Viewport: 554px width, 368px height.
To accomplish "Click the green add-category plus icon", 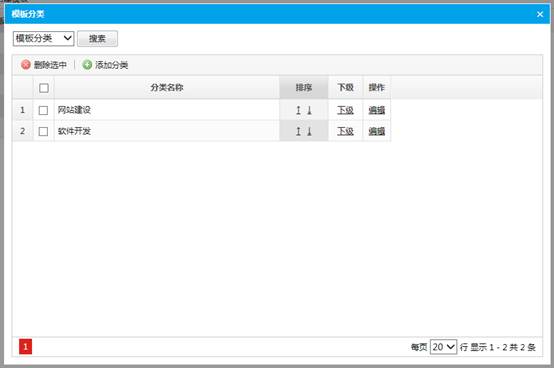I will pyautogui.click(x=87, y=65).
